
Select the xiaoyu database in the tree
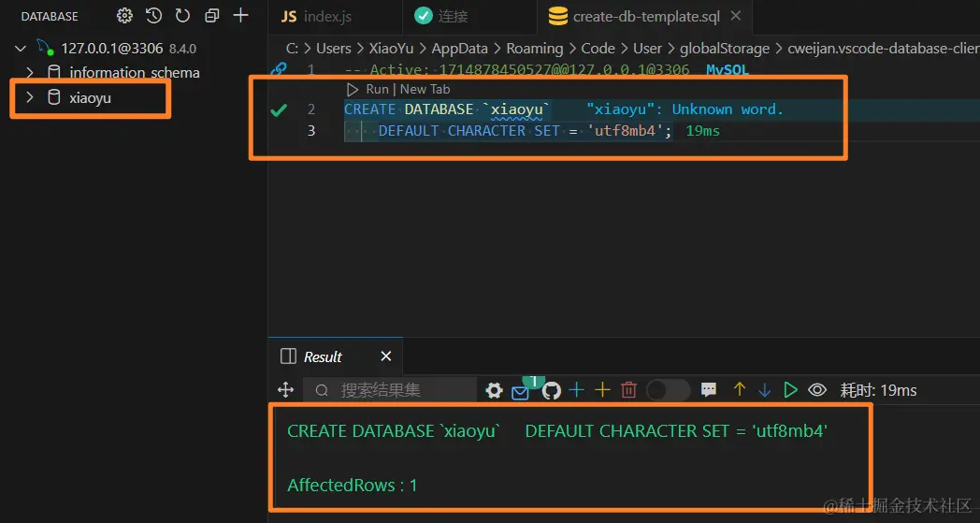pyautogui.click(x=90, y=97)
